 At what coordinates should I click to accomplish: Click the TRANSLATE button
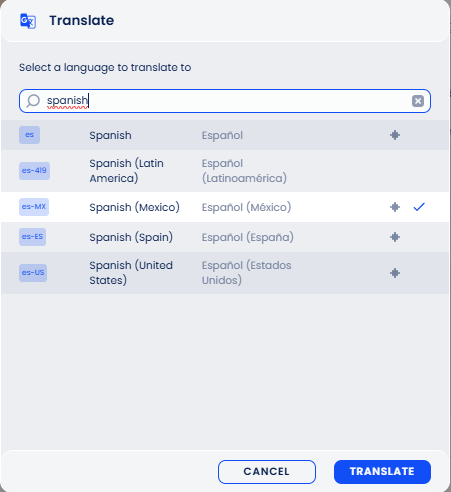click(382, 472)
